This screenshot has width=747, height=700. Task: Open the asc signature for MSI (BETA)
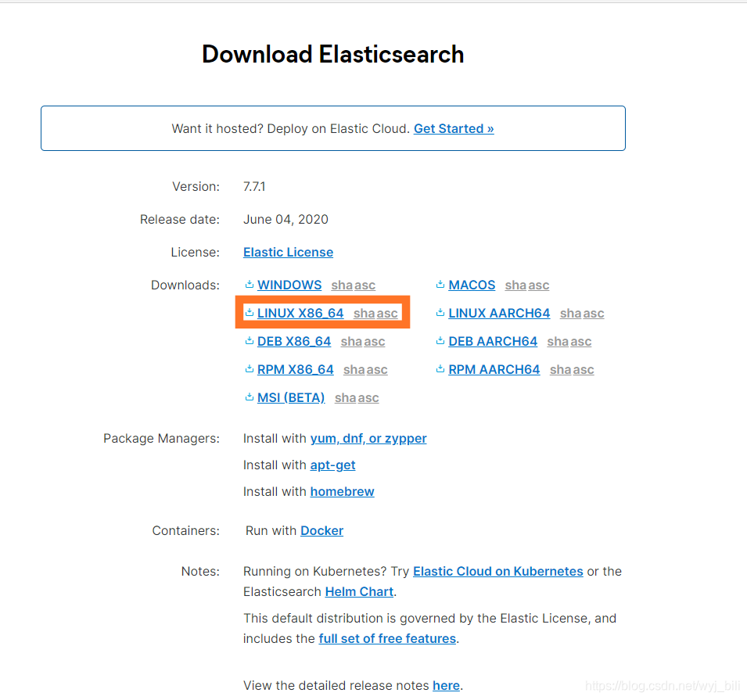click(368, 397)
